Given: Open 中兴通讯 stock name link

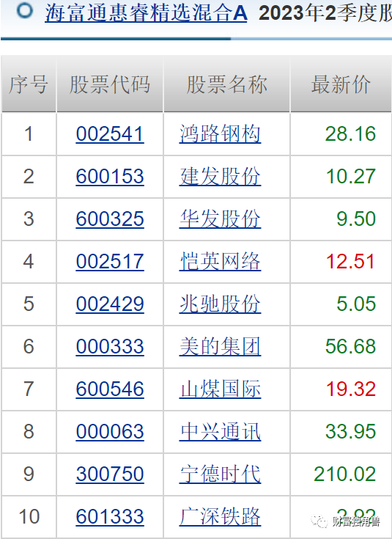Looking at the screenshot, I should coord(220,431).
